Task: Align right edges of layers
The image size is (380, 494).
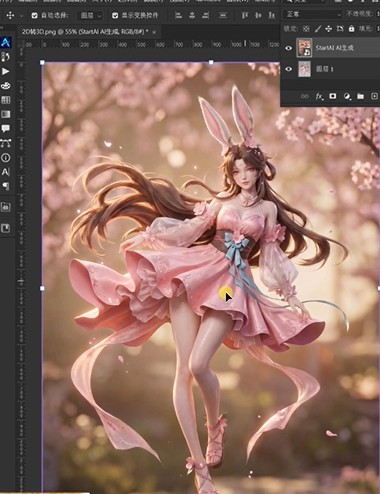Action: (x=206, y=15)
